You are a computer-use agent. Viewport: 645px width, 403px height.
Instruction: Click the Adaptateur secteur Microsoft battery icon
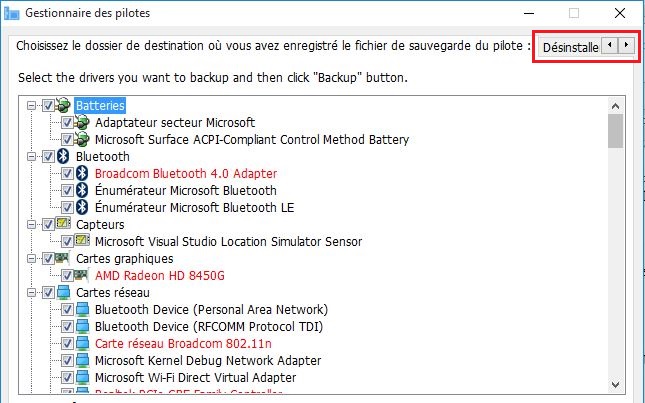82,122
